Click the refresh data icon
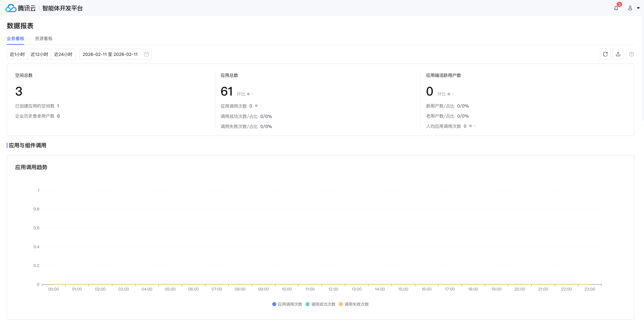This screenshot has width=644, height=322. tap(605, 54)
